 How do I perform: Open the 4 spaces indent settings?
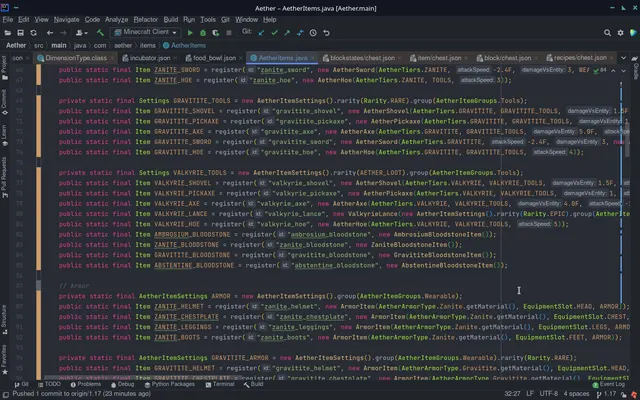point(576,394)
